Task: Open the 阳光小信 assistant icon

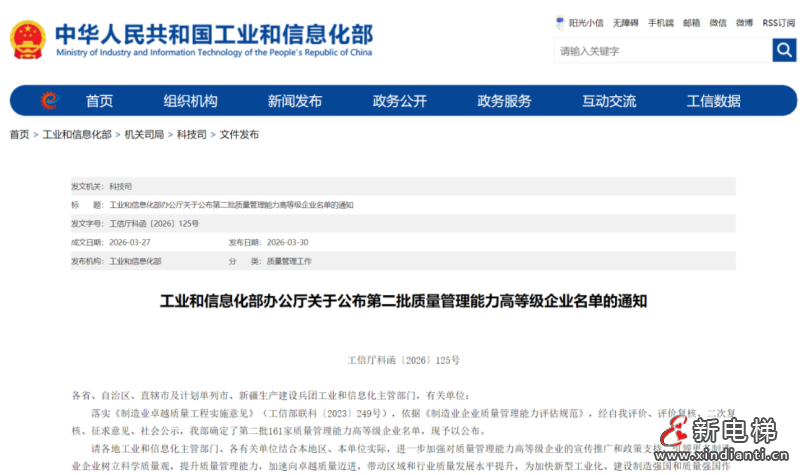Action: [560, 22]
